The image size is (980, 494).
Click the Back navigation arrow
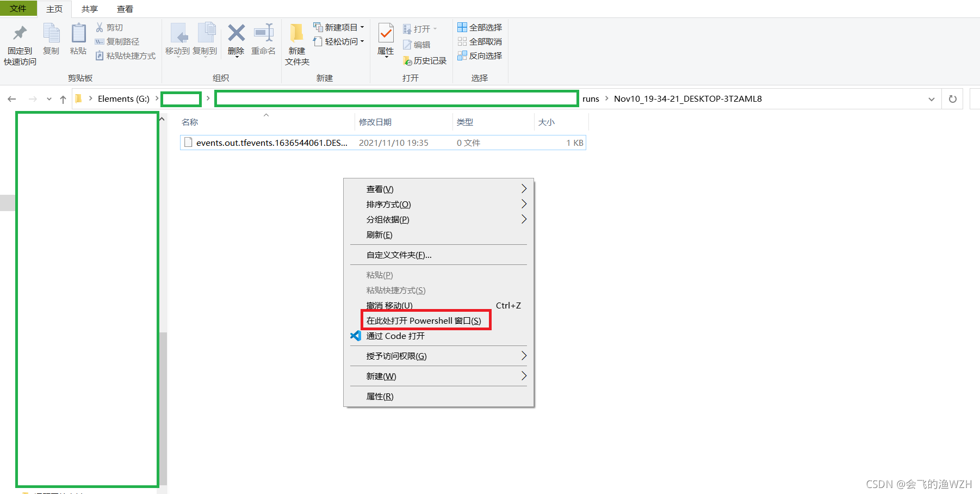tap(12, 99)
